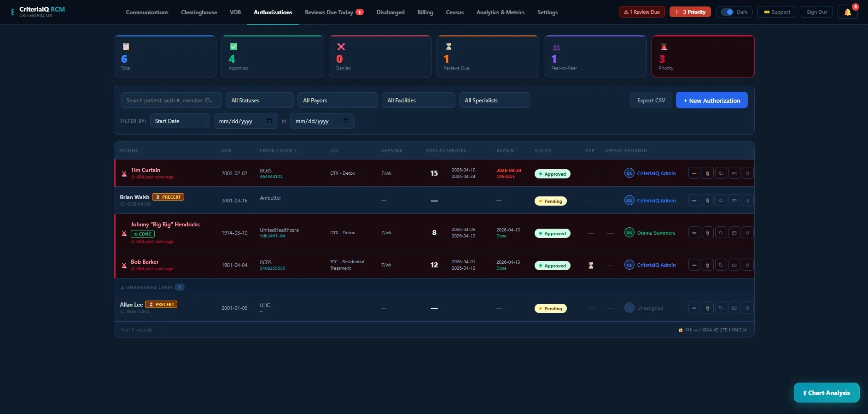Click the Pending status badge for Allan Lee
Screen dimensions: 868x414
[550, 308]
